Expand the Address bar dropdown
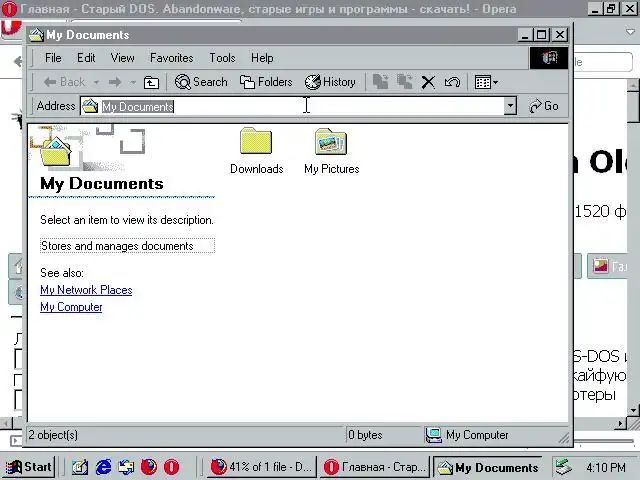 pyautogui.click(x=510, y=106)
